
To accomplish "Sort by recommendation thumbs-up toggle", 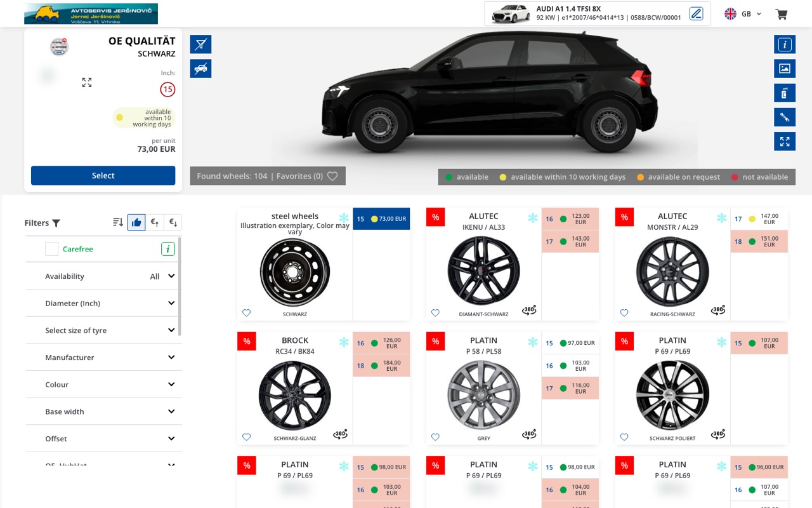I will [x=136, y=222].
